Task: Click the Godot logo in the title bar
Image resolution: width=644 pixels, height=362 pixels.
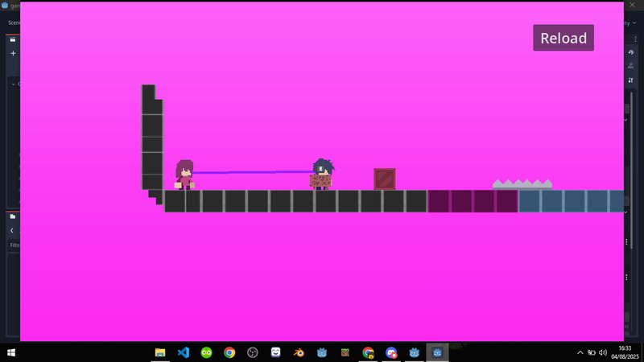Action: click(x=5, y=6)
